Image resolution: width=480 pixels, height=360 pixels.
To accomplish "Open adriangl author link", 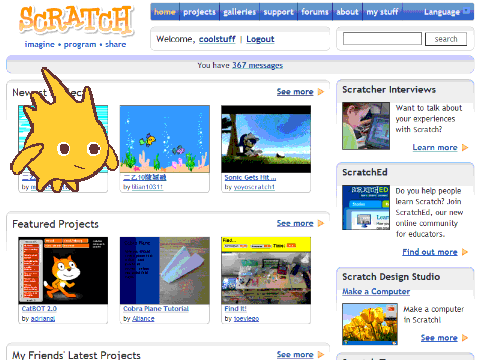I will click(x=43, y=319).
